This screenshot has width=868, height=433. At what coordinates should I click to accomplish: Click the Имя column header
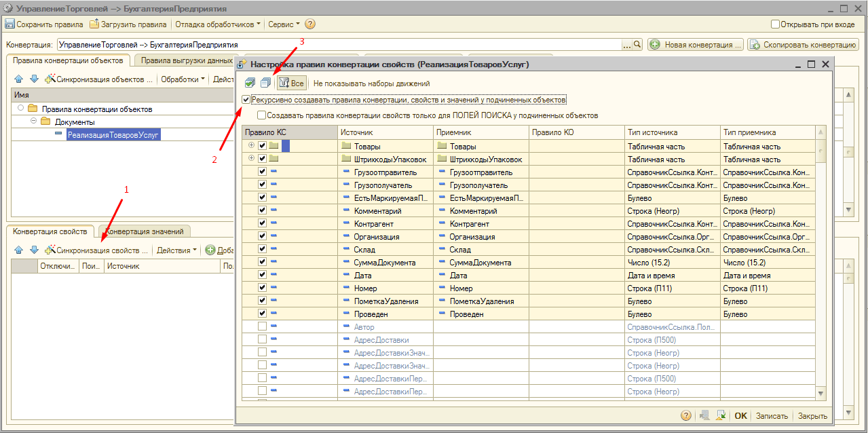[122, 96]
